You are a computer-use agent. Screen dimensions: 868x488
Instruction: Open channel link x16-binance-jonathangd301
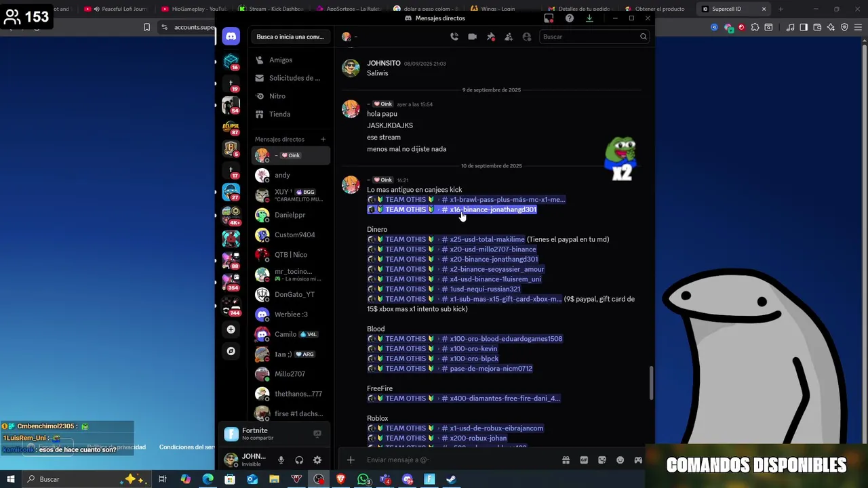452,209
